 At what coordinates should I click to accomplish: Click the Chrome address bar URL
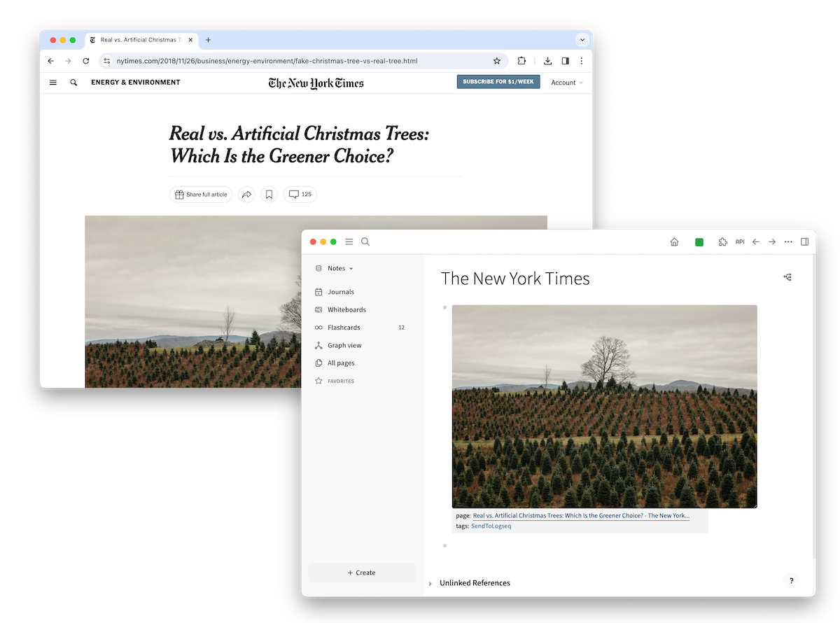267,61
